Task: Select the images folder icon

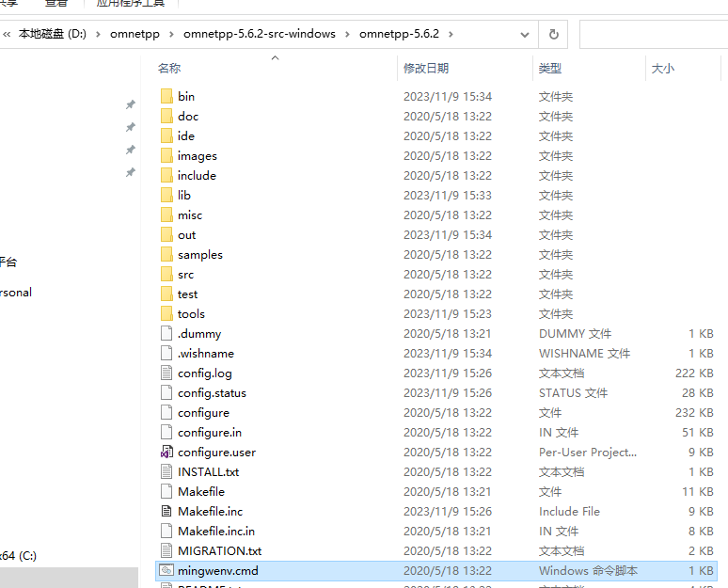Action: pos(166,155)
